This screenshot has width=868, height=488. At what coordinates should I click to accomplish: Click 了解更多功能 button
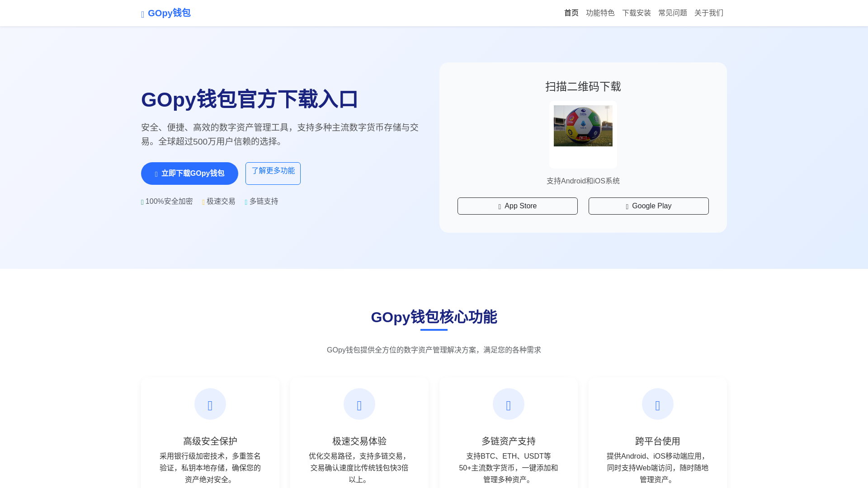point(273,174)
